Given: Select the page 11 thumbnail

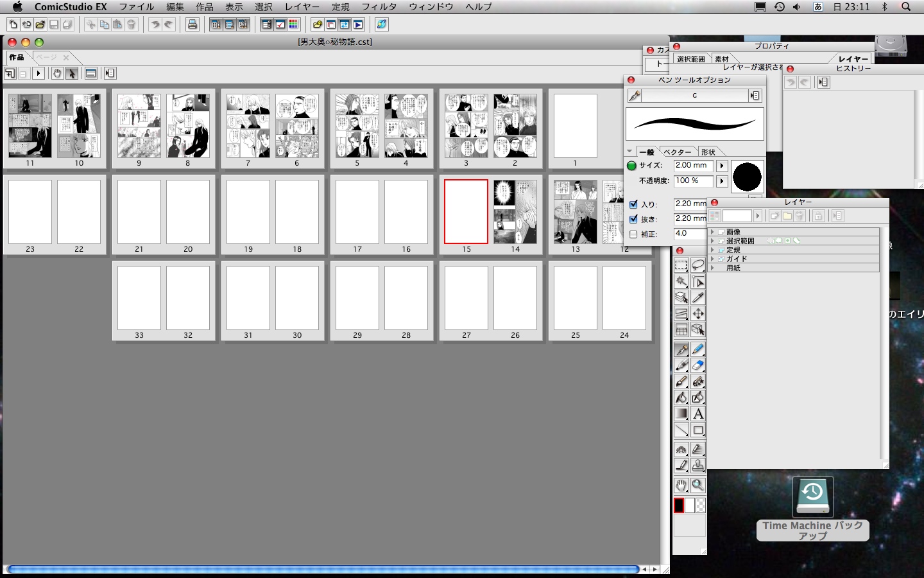Looking at the screenshot, I should (x=30, y=126).
